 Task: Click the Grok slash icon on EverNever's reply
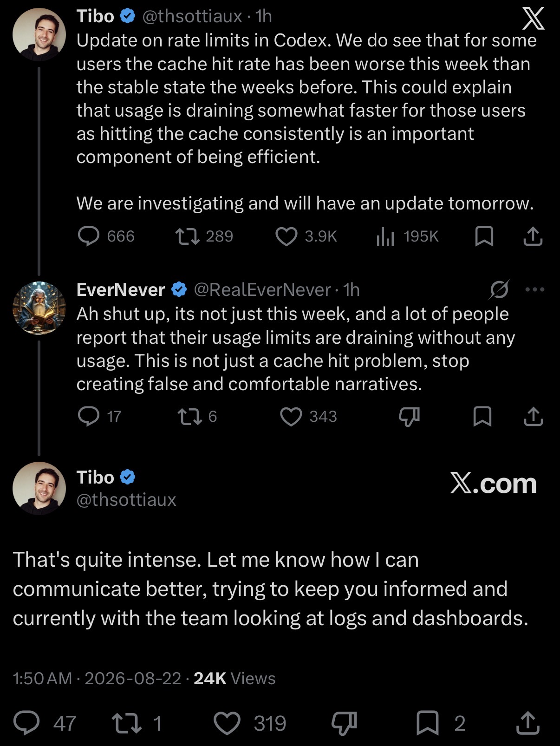[x=499, y=289]
